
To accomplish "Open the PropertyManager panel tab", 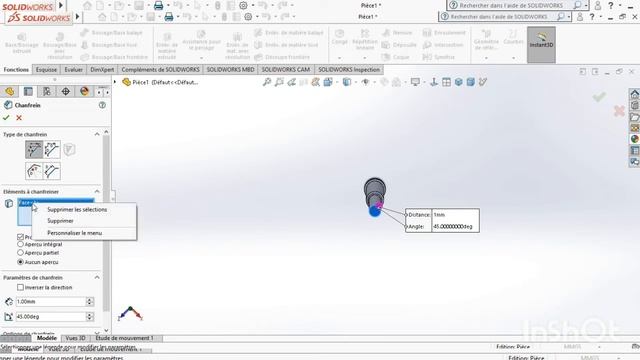I will coord(28,91).
